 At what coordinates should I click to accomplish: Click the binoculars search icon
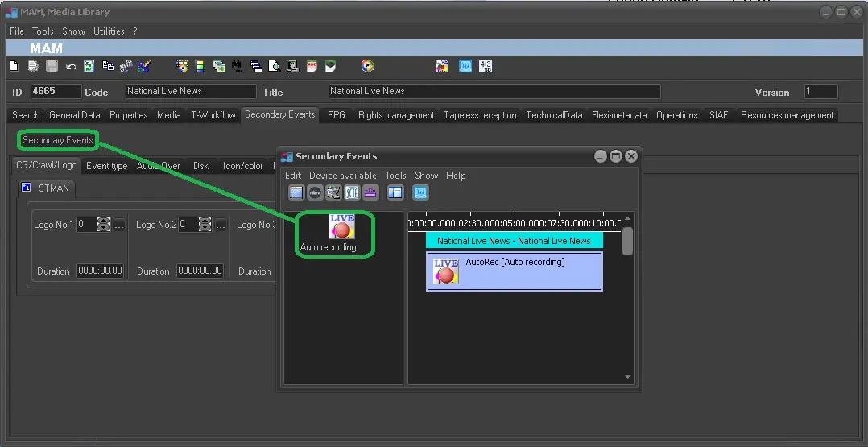(237, 67)
